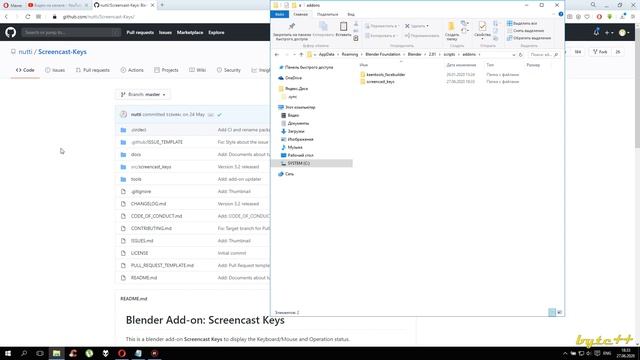
Task: Switch to the repository Issues tab
Action: [x=55, y=70]
